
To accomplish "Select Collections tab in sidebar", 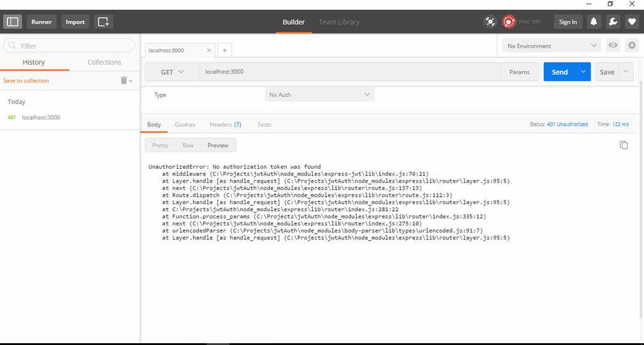I will click(x=105, y=62).
